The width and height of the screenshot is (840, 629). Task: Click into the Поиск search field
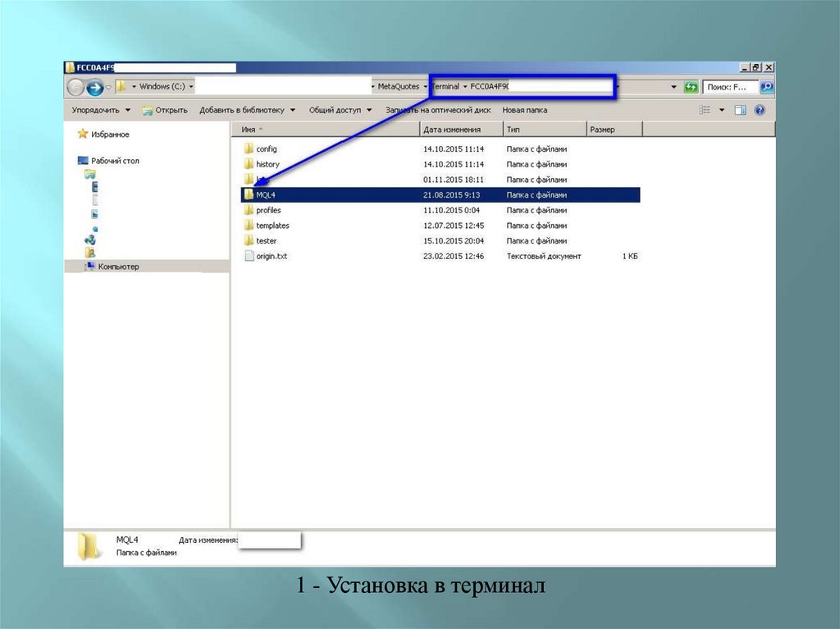(x=730, y=87)
